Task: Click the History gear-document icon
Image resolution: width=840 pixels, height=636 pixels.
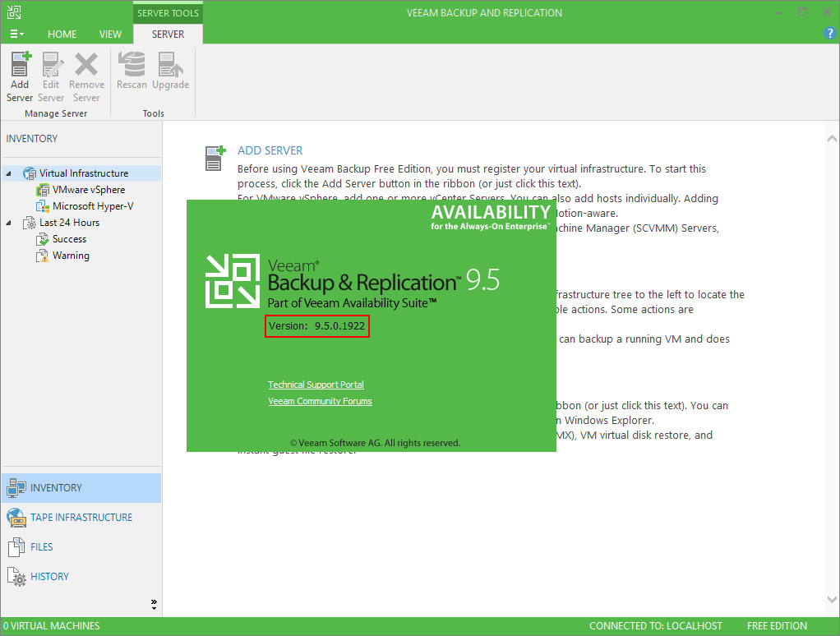Action: point(16,577)
